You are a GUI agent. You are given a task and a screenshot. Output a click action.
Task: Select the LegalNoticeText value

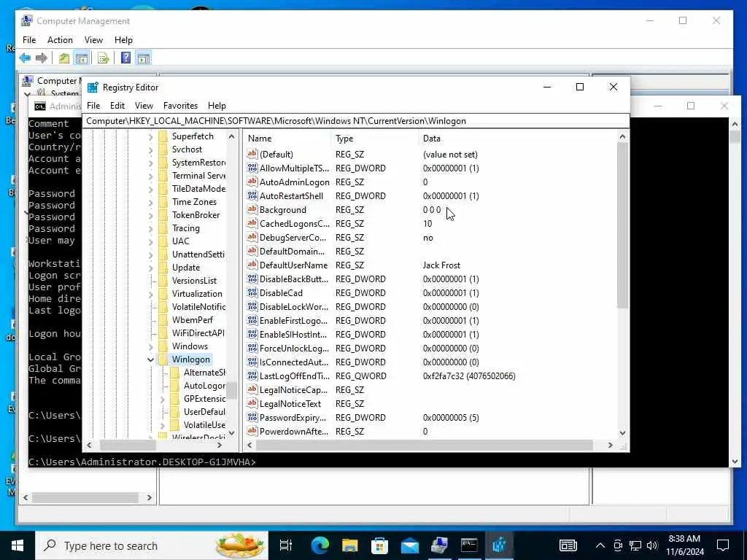(290, 404)
